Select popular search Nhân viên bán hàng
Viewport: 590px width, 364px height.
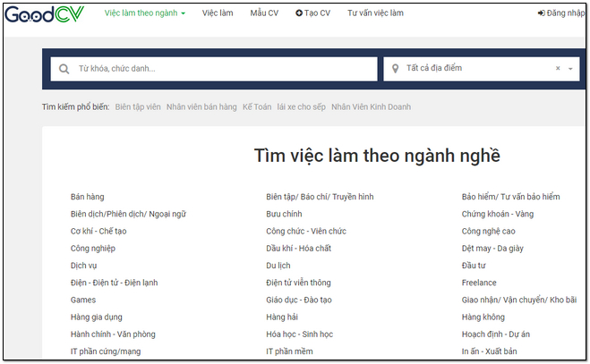201,106
